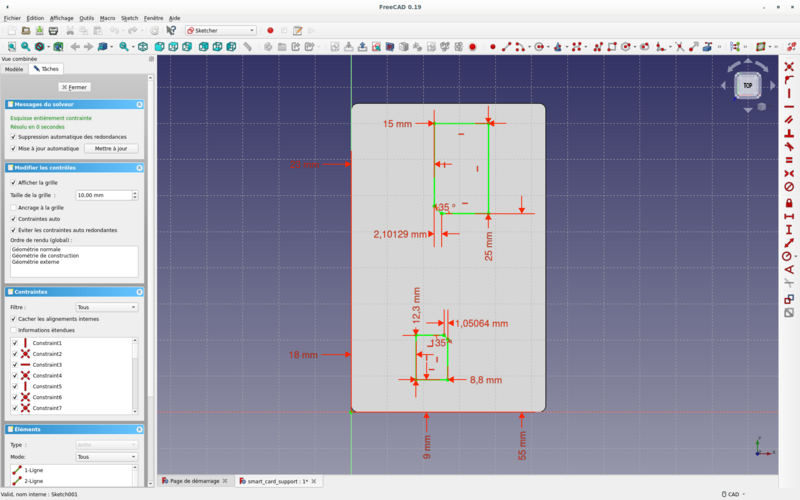The height and width of the screenshot is (500, 800).
Task: Create a point in sketch
Action: coord(492,47)
